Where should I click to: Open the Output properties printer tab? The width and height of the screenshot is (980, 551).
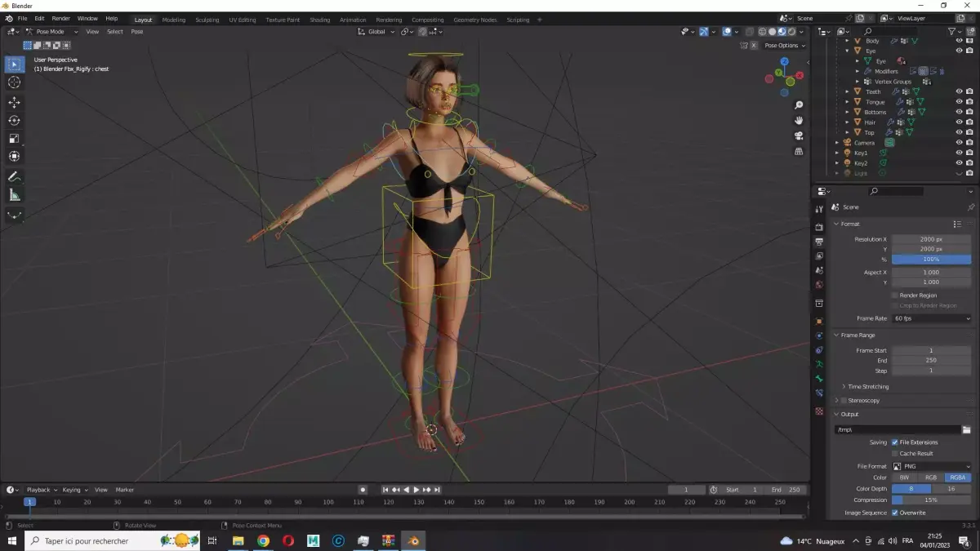819,242
